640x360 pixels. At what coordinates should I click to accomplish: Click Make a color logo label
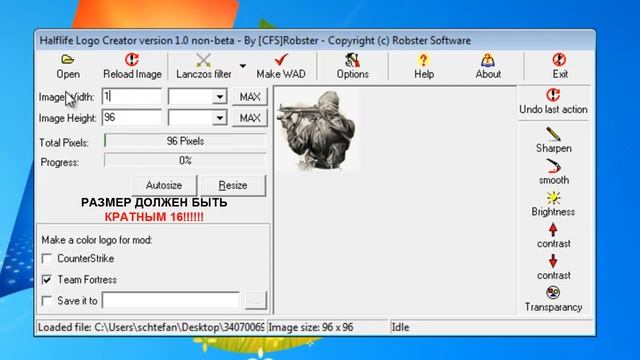[x=97, y=240]
